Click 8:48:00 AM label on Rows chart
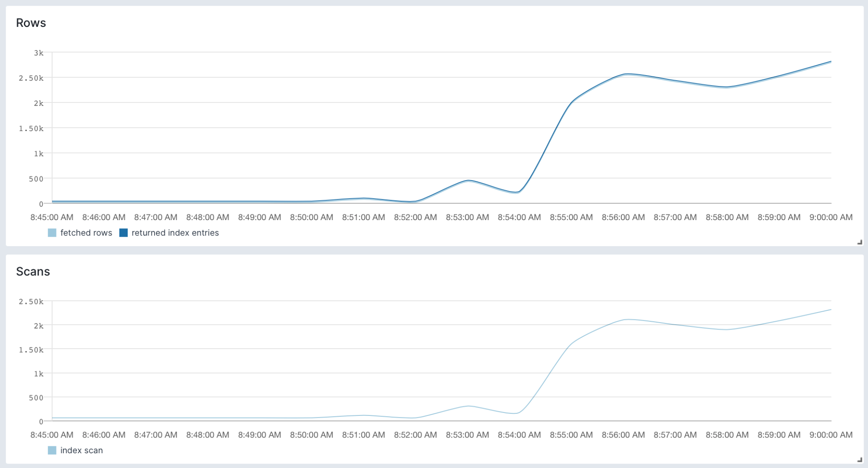The height and width of the screenshot is (468, 868). point(208,217)
